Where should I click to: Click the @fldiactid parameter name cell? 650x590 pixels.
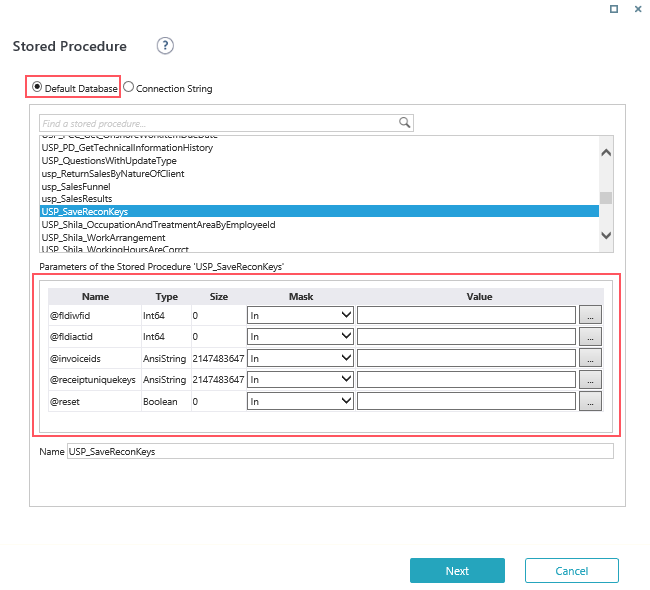(x=95, y=337)
